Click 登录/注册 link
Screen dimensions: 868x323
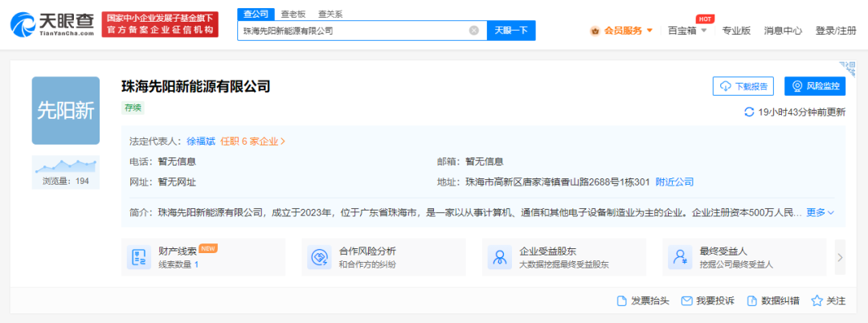pyautogui.click(x=835, y=31)
